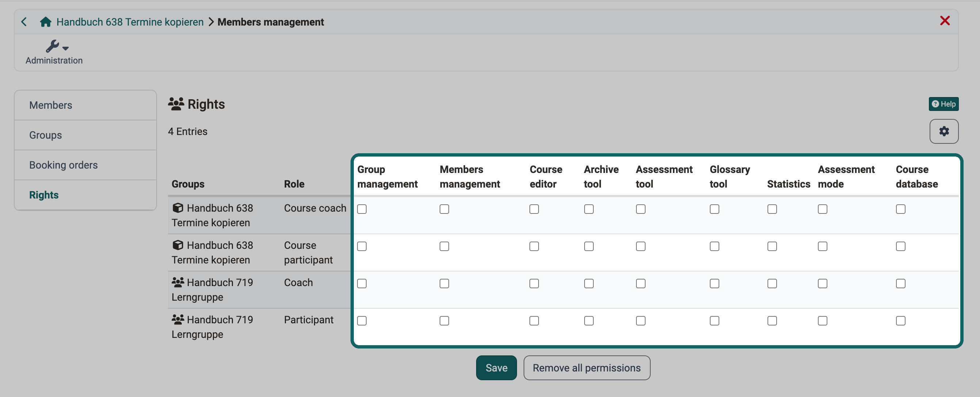Open the Members tab in sidebar
The width and height of the screenshot is (980, 397).
[x=85, y=105]
